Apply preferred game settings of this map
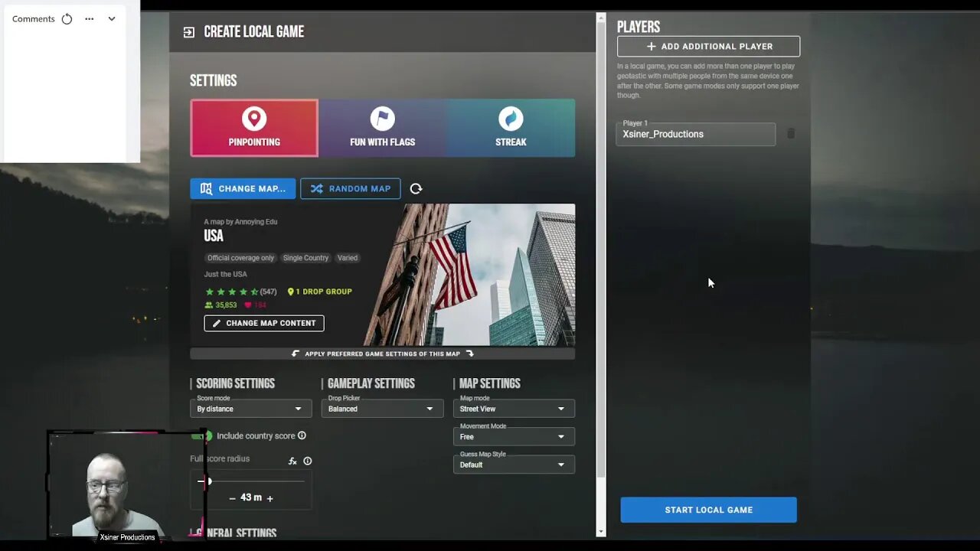Image resolution: width=980 pixels, height=551 pixels. [383, 354]
